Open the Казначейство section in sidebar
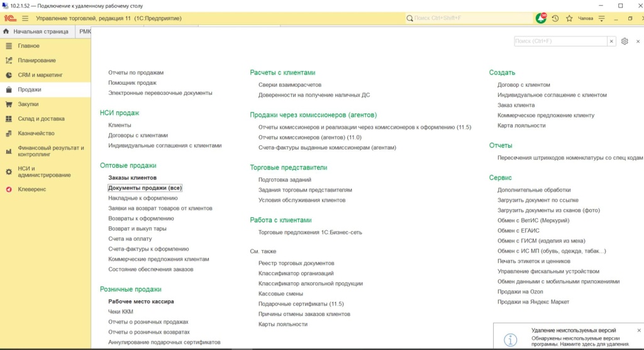644x350 pixels. (45, 133)
